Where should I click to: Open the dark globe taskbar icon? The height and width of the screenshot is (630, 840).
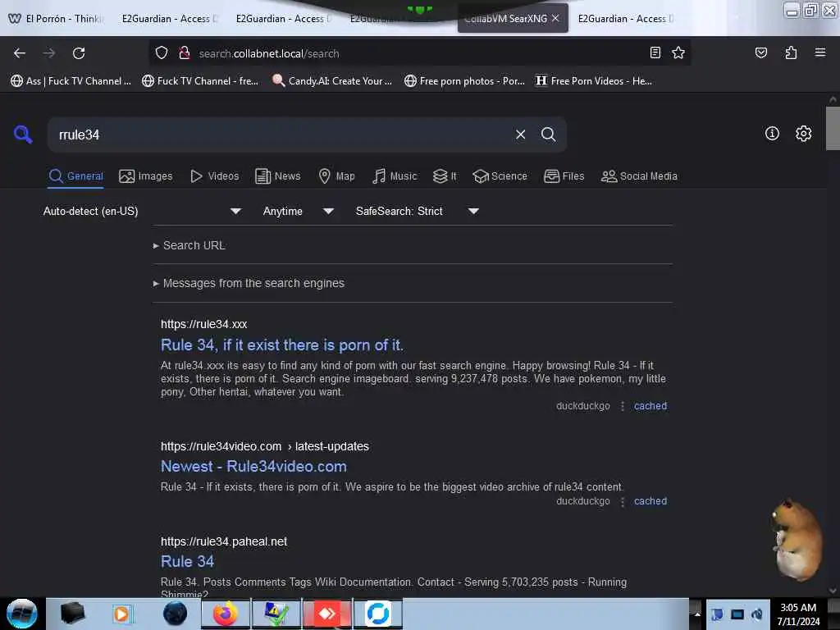(175, 614)
